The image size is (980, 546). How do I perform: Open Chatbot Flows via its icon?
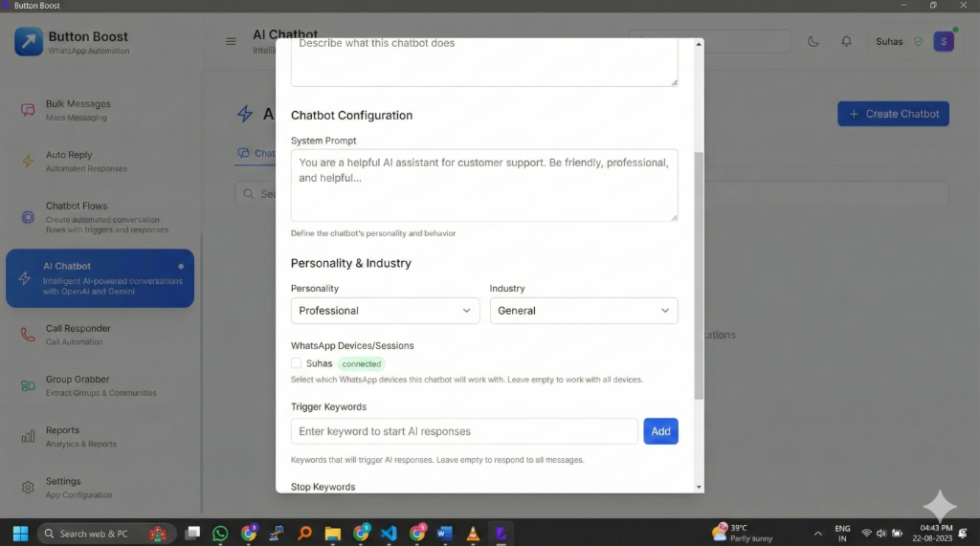pyautogui.click(x=28, y=218)
